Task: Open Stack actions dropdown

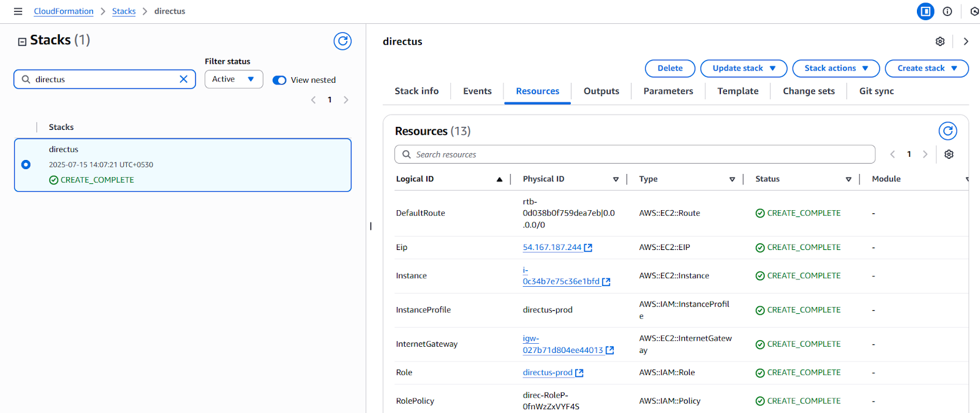Action: tap(835, 68)
